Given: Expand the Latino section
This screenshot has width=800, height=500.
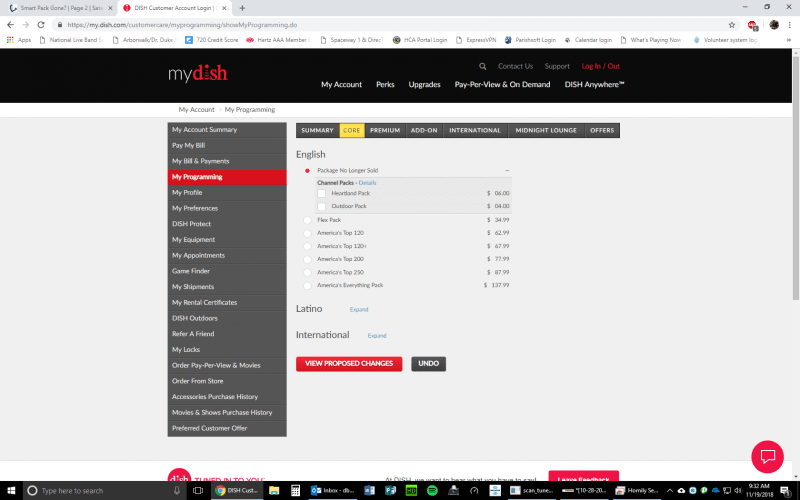Looking at the screenshot, I should [359, 310].
